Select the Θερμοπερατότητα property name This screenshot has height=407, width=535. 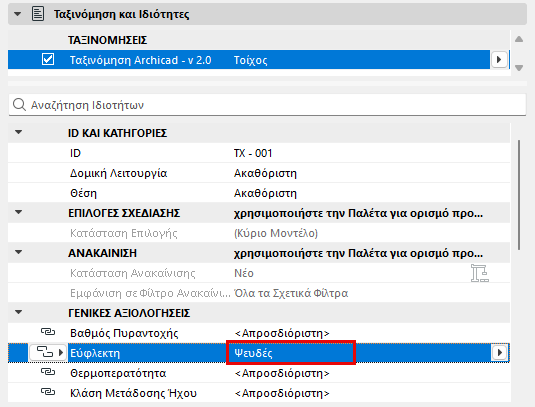tap(118, 373)
